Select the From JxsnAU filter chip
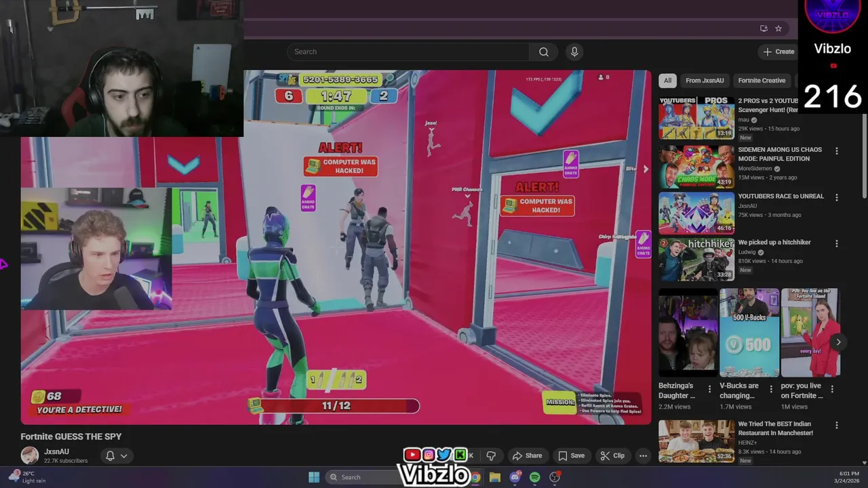868x488 pixels. (x=705, y=80)
